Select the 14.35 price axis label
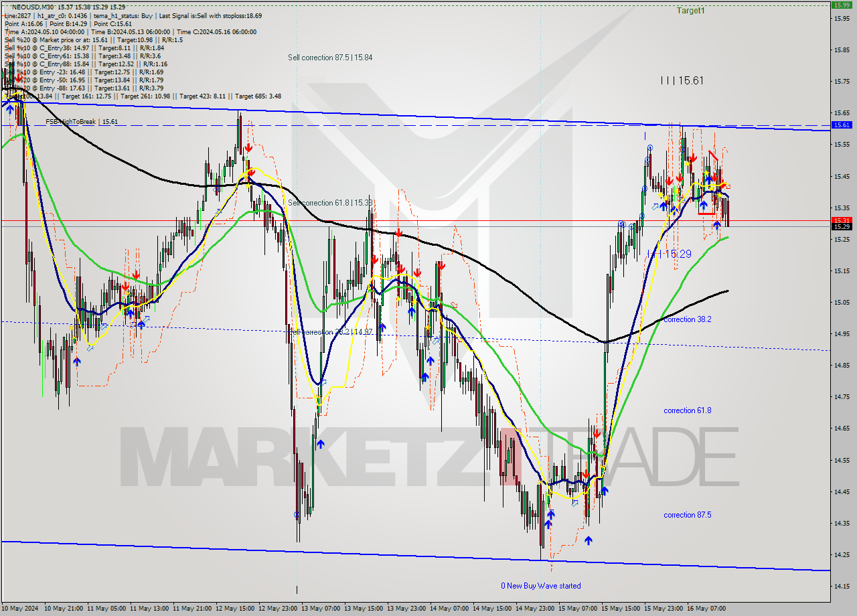Viewport: 857px width, 616px height. pyautogui.click(x=842, y=523)
